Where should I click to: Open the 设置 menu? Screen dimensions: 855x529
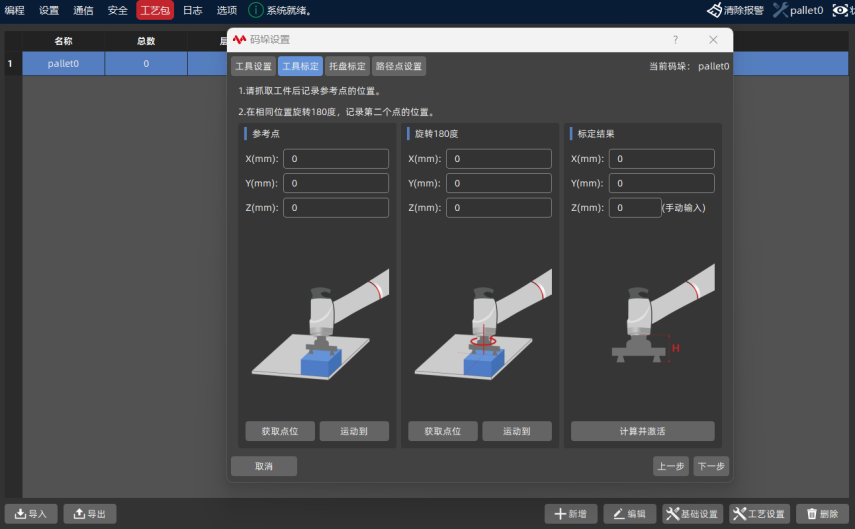(49, 10)
